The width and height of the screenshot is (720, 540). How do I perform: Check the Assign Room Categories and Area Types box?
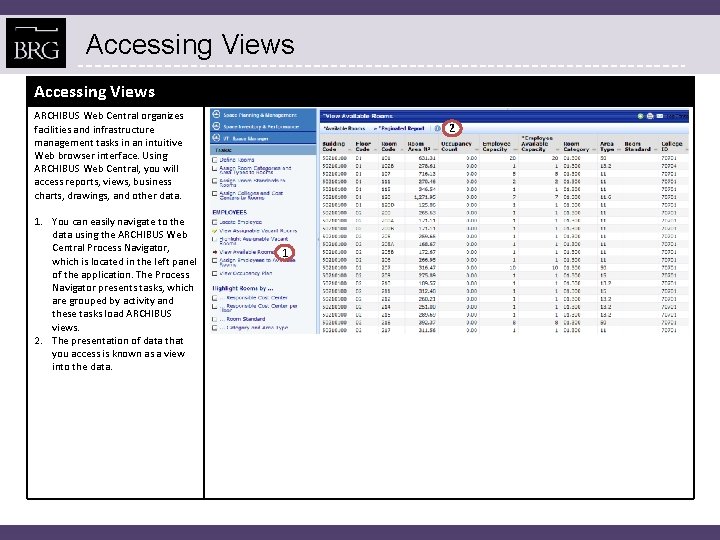point(214,169)
